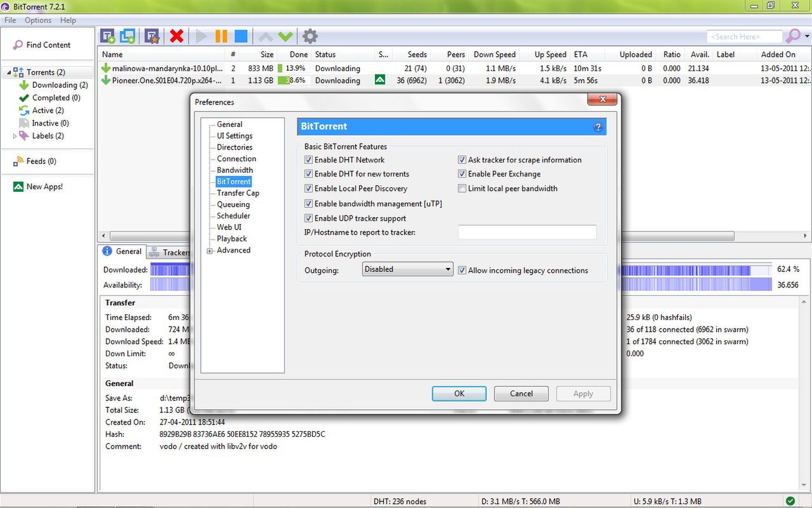Open the search provider dropdown arrow
This screenshot has width=812, height=508.
pos(807,36)
